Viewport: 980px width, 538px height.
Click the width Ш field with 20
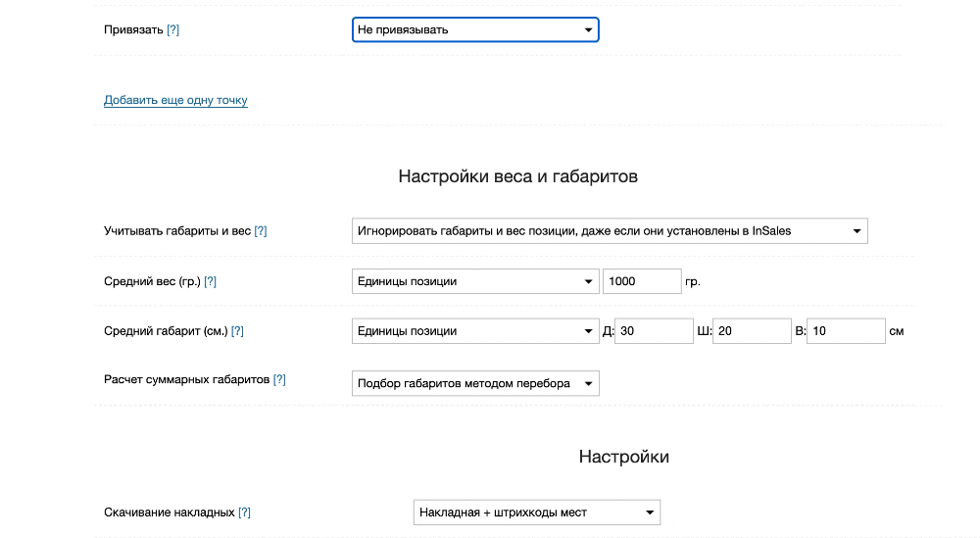(751, 331)
